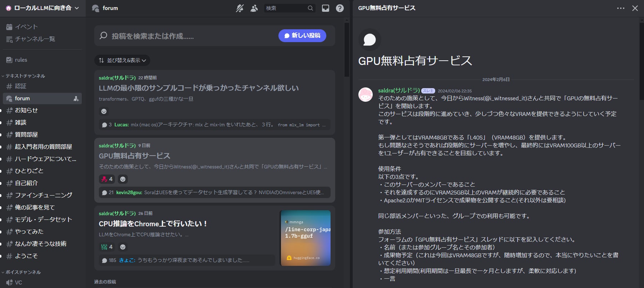Open きよこ reply preview with 185 messages
Screen dimensions: 644x288
187,261
